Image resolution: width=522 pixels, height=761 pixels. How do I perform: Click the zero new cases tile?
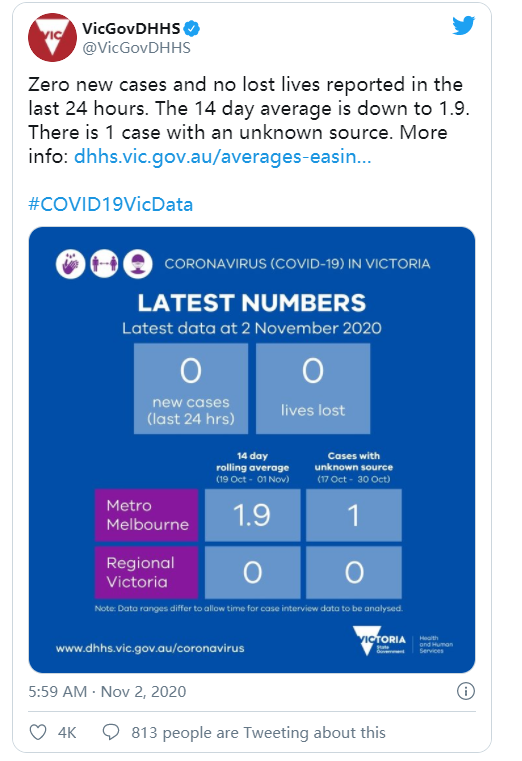(x=191, y=389)
